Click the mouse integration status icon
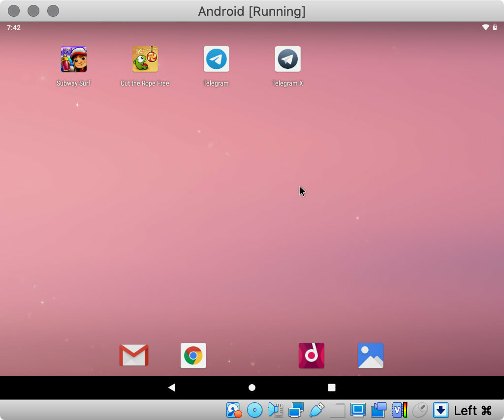The width and height of the screenshot is (504, 420). 420,410
